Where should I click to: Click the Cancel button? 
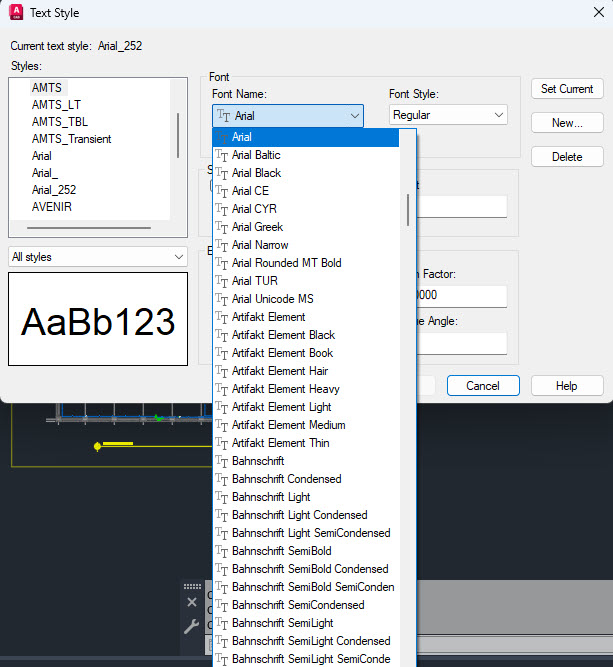[483, 386]
